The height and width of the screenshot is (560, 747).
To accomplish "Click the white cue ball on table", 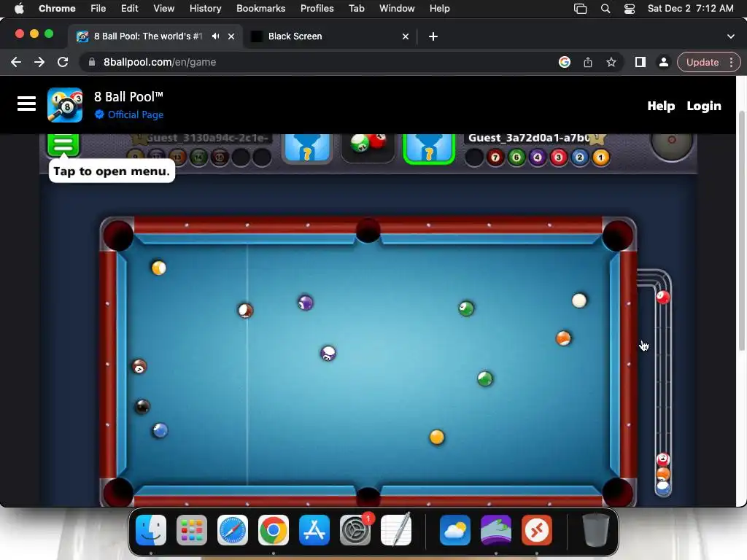I will pos(579,300).
